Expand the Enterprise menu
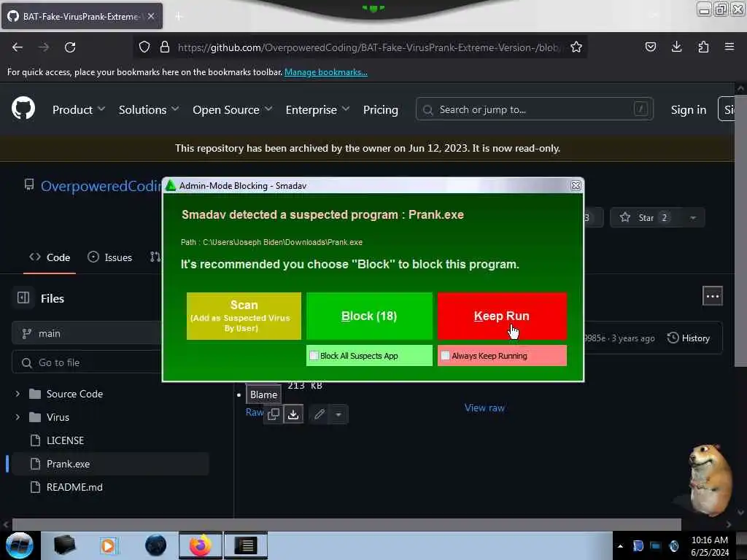747x560 pixels. point(317,110)
